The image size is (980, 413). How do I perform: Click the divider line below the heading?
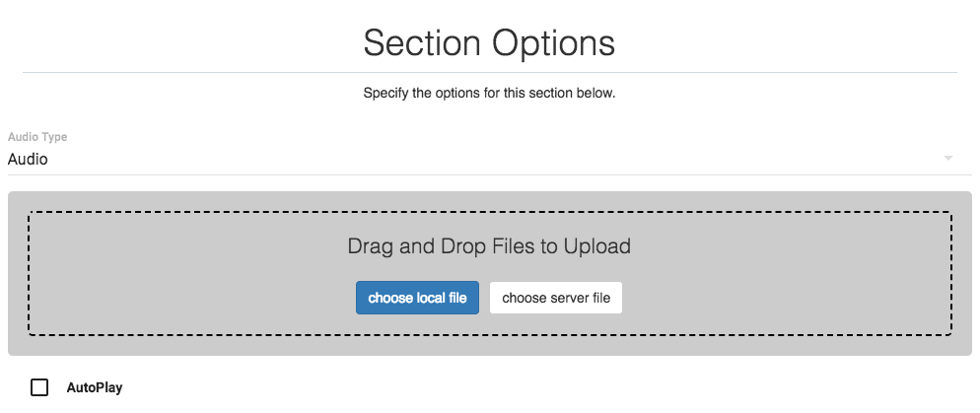(x=489, y=72)
